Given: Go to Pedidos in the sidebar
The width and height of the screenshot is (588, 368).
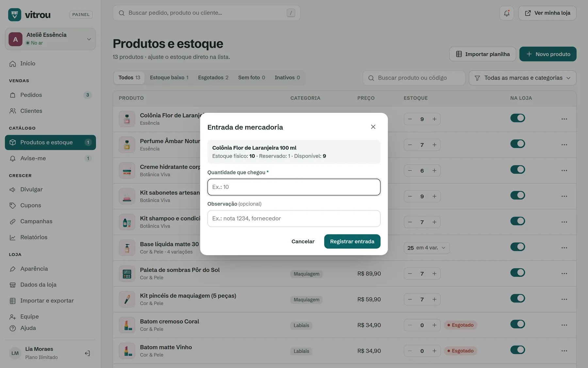Looking at the screenshot, I should click(50, 95).
